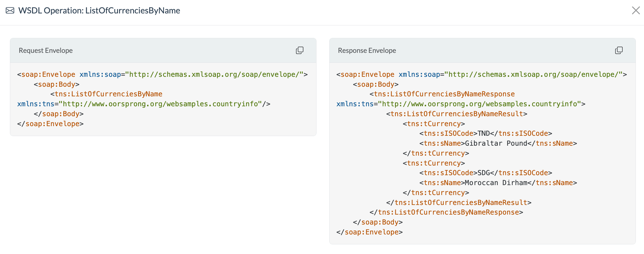Click the envelope icon beside the WSDL title
644x254 pixels.
10,11
